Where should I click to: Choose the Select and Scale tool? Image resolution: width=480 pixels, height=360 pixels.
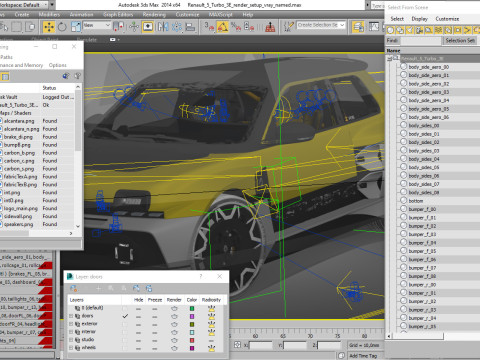pos(76,27)
